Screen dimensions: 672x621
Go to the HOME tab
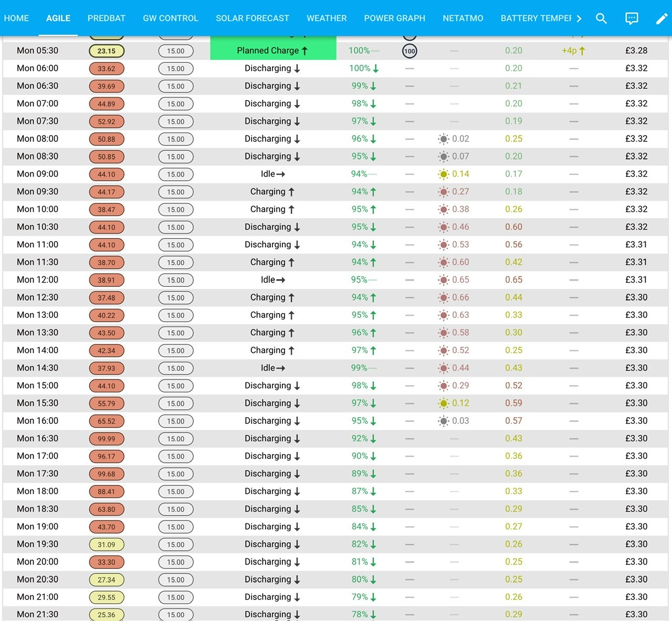16,18
